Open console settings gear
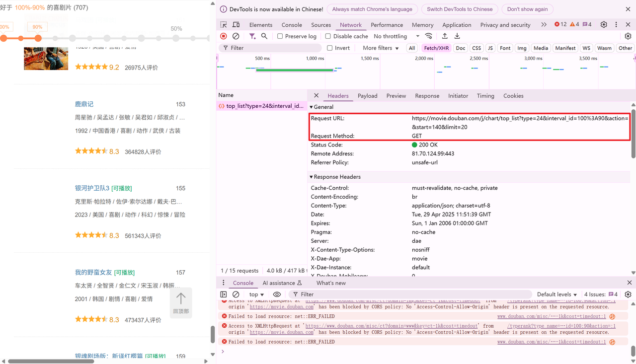 point(628,294)
